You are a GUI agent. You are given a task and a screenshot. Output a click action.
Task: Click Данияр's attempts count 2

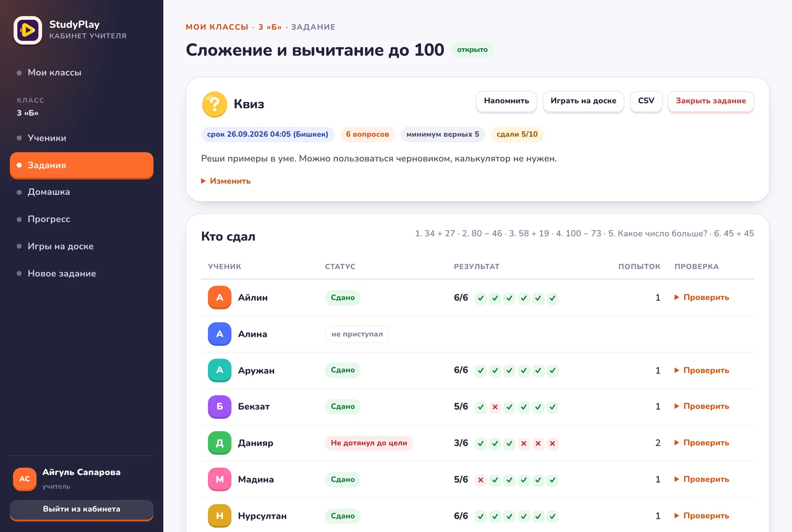(x=658, y=443)
